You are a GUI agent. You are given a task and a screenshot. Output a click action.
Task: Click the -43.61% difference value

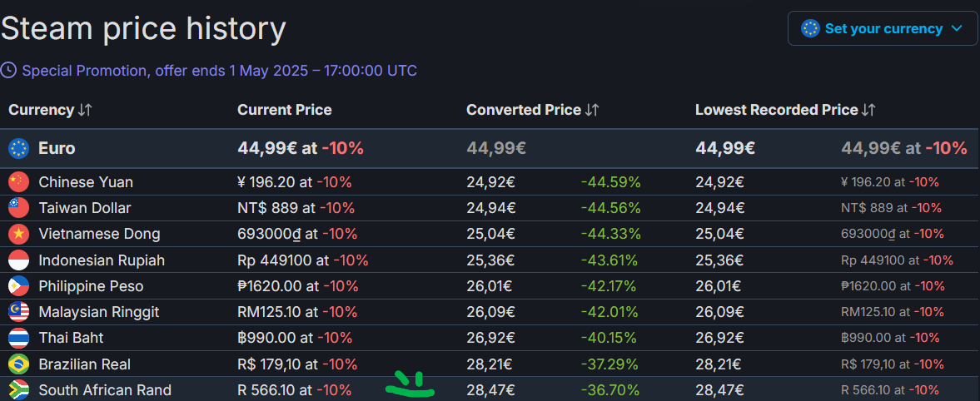pyautogui.click(x=609, y=260)
